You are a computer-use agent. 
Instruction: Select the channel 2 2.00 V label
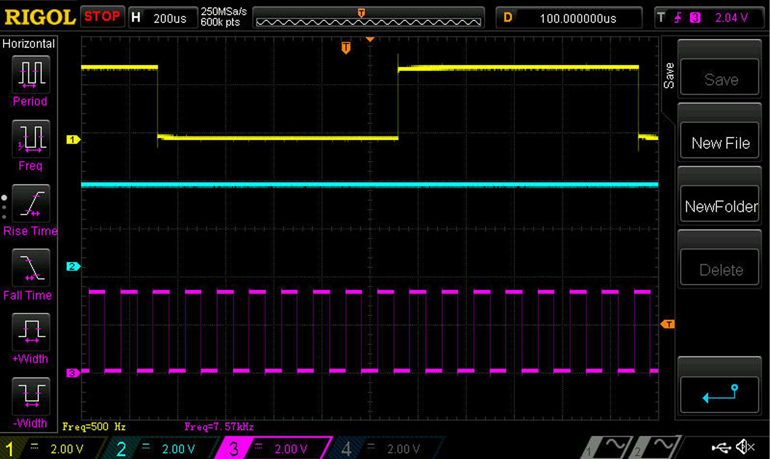point(178,449)
